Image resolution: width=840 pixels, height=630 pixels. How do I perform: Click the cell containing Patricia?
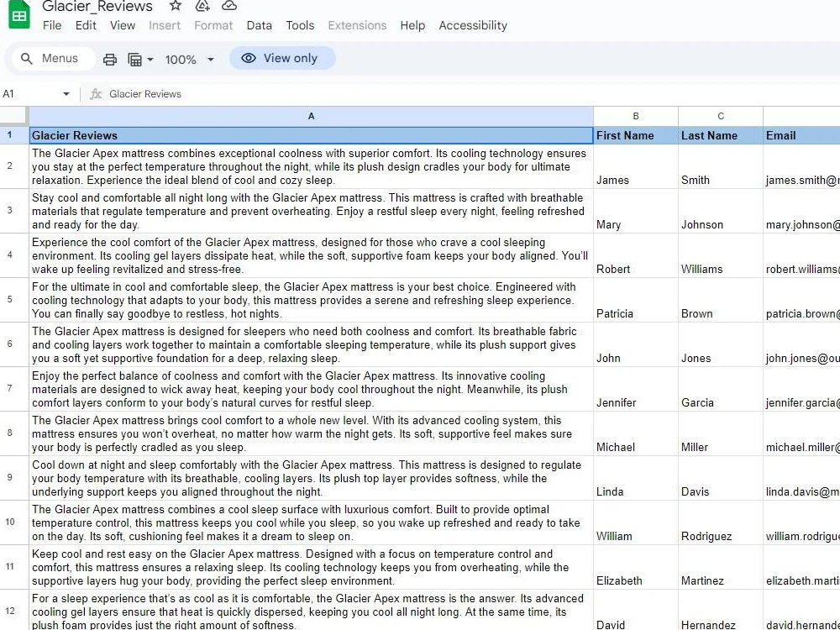pyautogui.click(x=635, y=300)
